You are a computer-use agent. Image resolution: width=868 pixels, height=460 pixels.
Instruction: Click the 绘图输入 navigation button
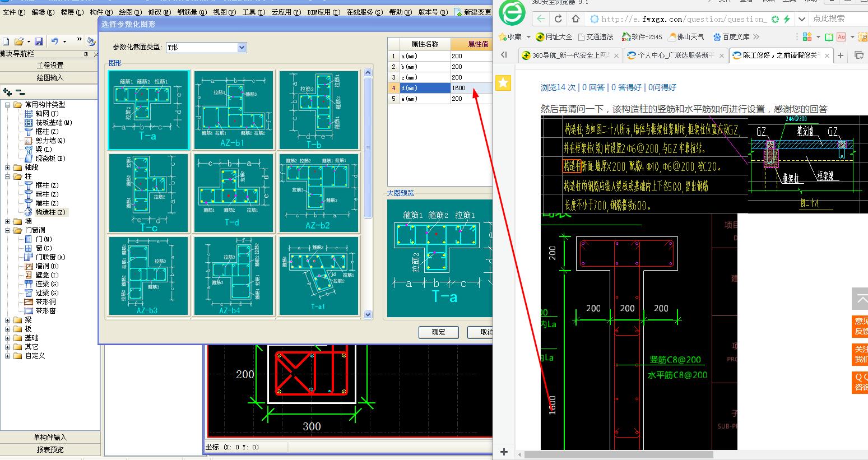pos(50,78)
